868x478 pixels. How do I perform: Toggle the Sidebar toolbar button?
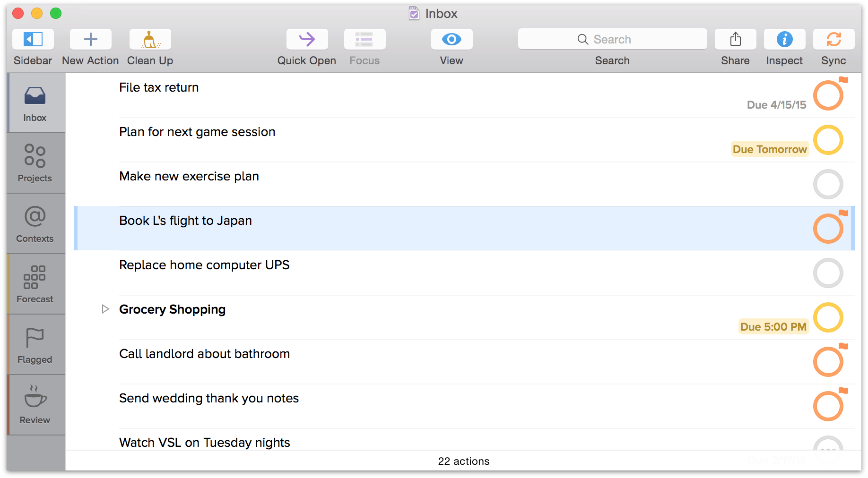(33, 39)
